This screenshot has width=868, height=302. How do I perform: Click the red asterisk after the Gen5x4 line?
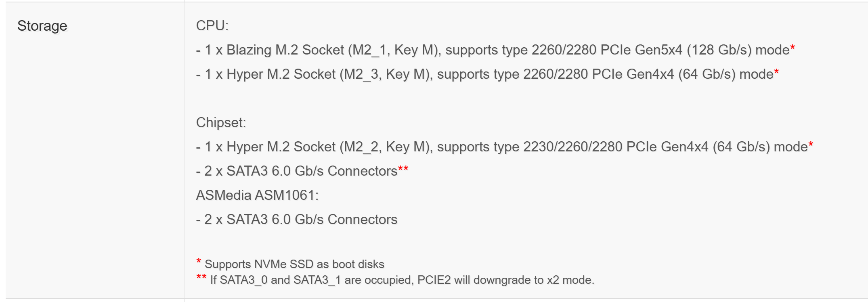(x=793, y=48)
